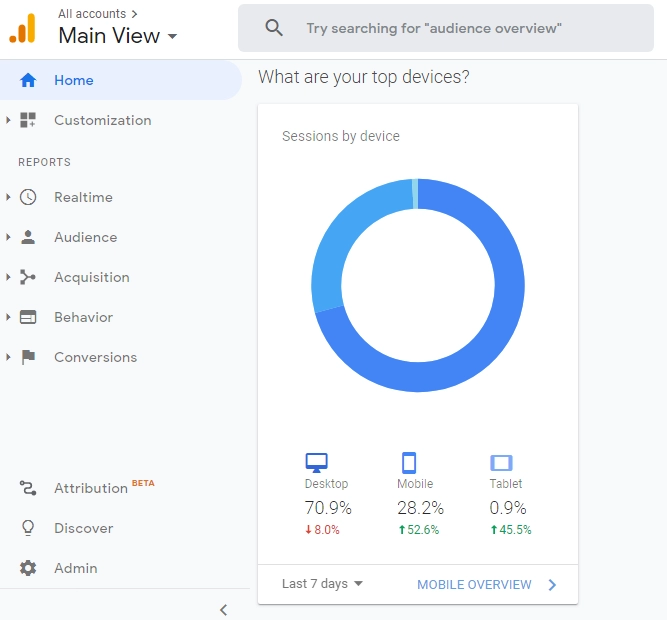Expand the Audience reports arrow
Screen dimensions: 667x620
[8, 237]
